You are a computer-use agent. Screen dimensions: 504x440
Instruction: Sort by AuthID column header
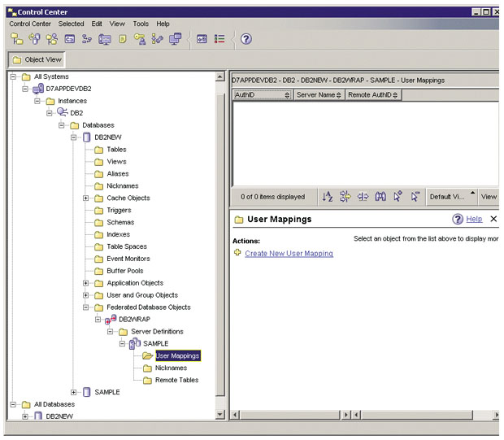(x=263, y=95)
